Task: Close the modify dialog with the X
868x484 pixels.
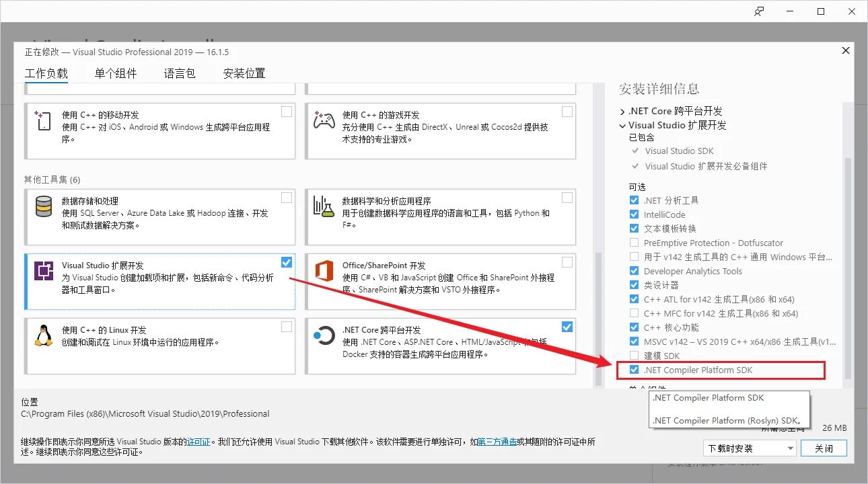Action: (x=846, y=50)
